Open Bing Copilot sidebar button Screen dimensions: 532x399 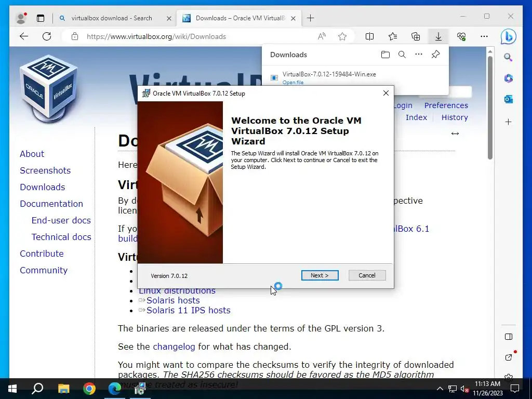[x=508, y=37]
